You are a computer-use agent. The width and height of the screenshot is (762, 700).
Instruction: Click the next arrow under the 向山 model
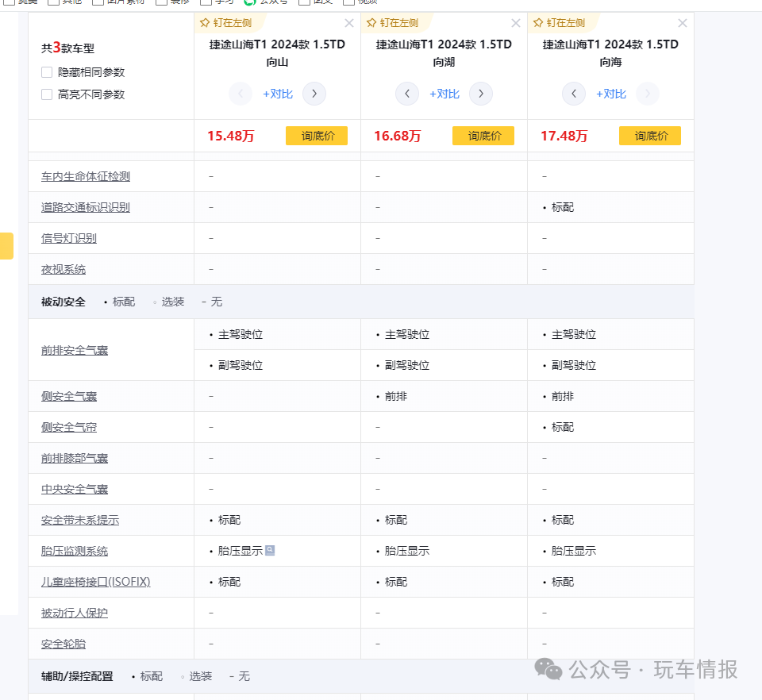click(x=314, y=94)
